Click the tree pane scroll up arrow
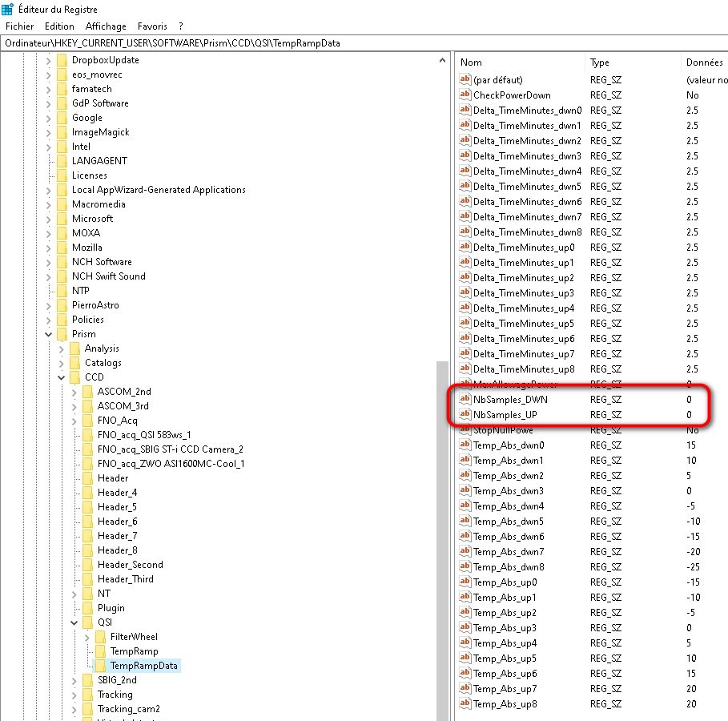This screenshot has width=728, height=721. [443, 60]
